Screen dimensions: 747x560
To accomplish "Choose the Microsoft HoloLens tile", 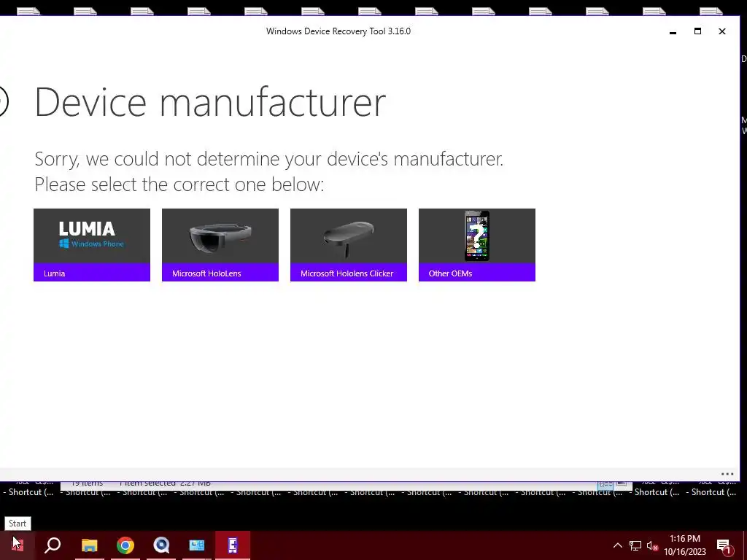I will click(x=220, y=245).
